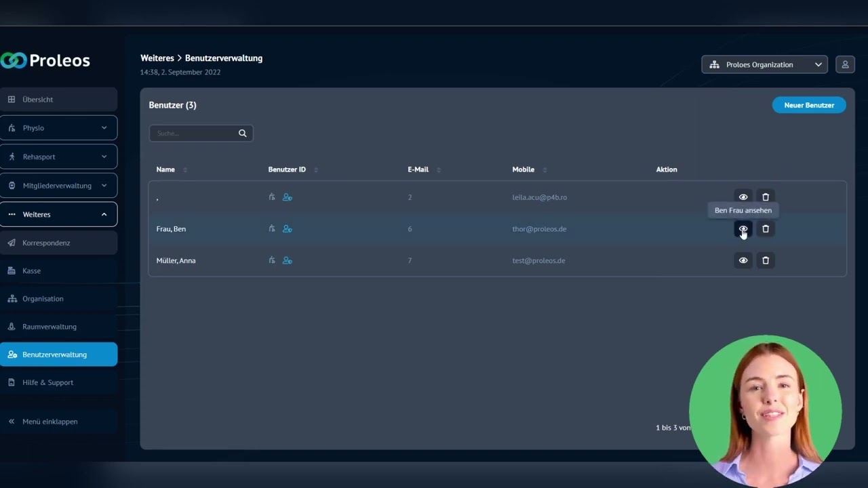The height and width of the screenshot is (488, 868).
Task: Click the Hilfe & Support document icon
Action: tap(12, 382)
